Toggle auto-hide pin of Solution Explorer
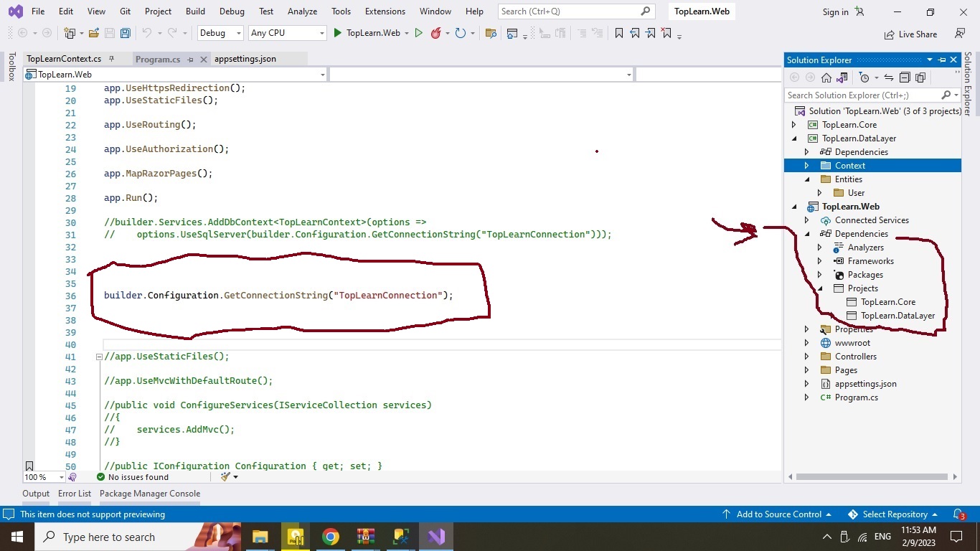This screenshot has height=551, width=980. pyautogui.click(x=942, y=60)
